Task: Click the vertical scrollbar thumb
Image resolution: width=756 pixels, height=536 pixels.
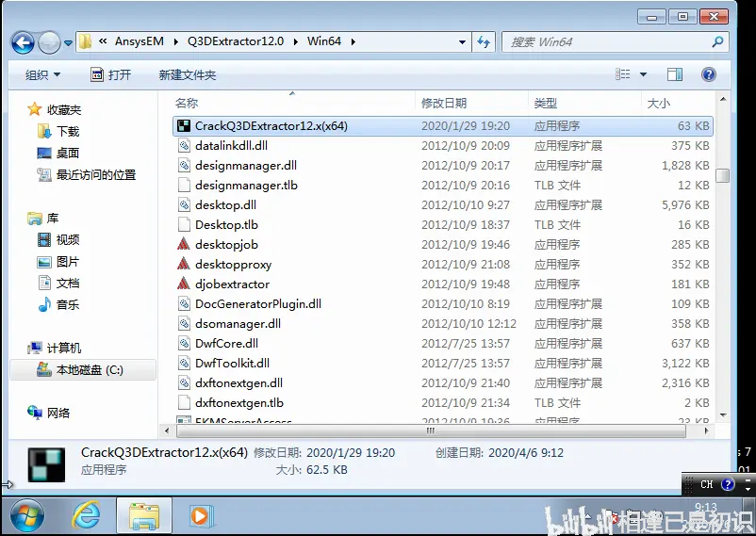Action: [722, 175]
